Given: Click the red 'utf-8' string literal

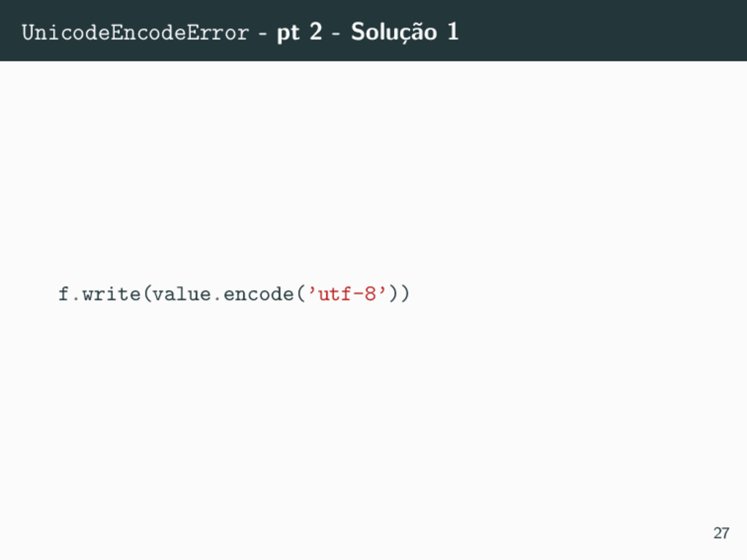Looking at the screenshot, I should [x=347, y=294].
